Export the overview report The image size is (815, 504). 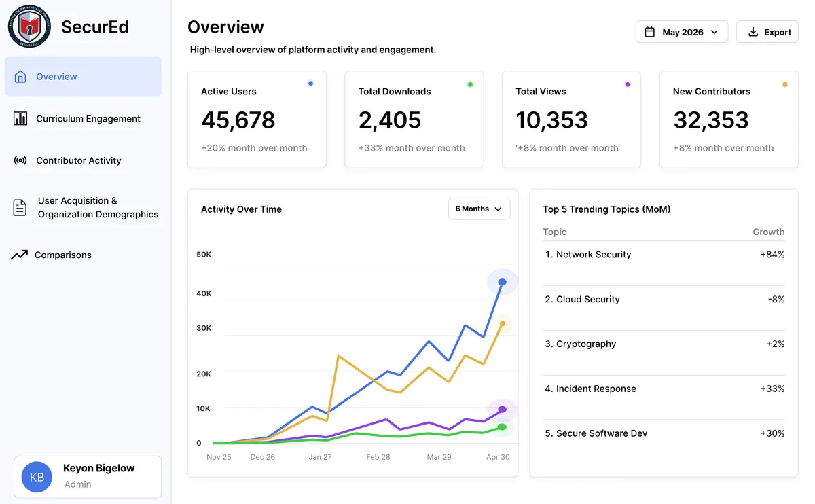pyautogui.click(x=767, y=32)
